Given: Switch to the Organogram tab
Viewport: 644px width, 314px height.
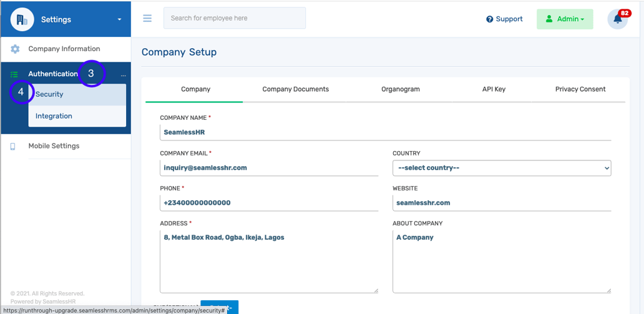Looking at the screenshot, I should (x=400, y=89).
